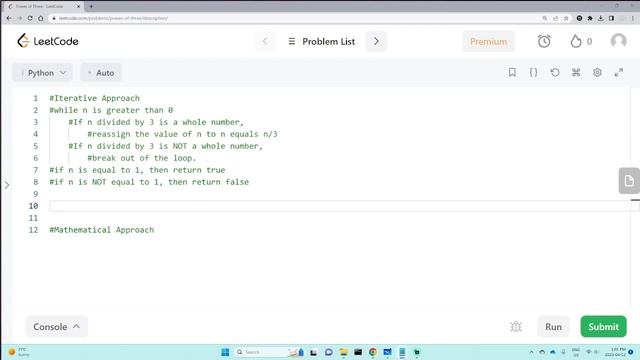The width and height of the screenshot is (640, 360).
Task: Click the Premium button
Action: (x=488, y=42)
